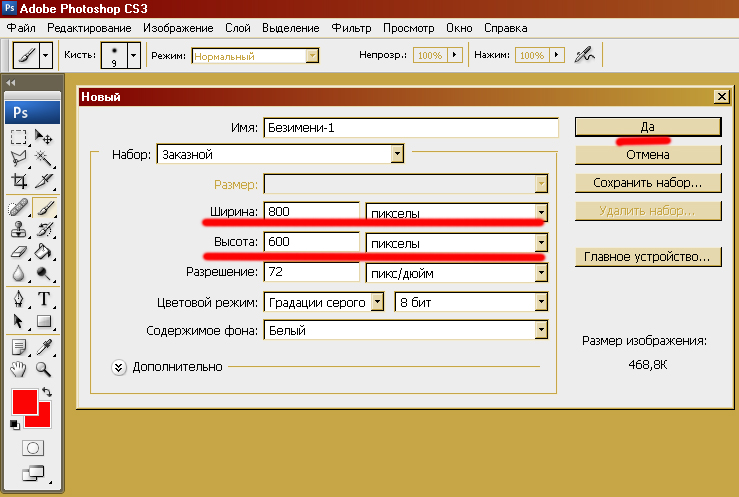Viewport: 739px width, 497px height.
Task: Collapse the toolbox panel
Action: (11, 82)
